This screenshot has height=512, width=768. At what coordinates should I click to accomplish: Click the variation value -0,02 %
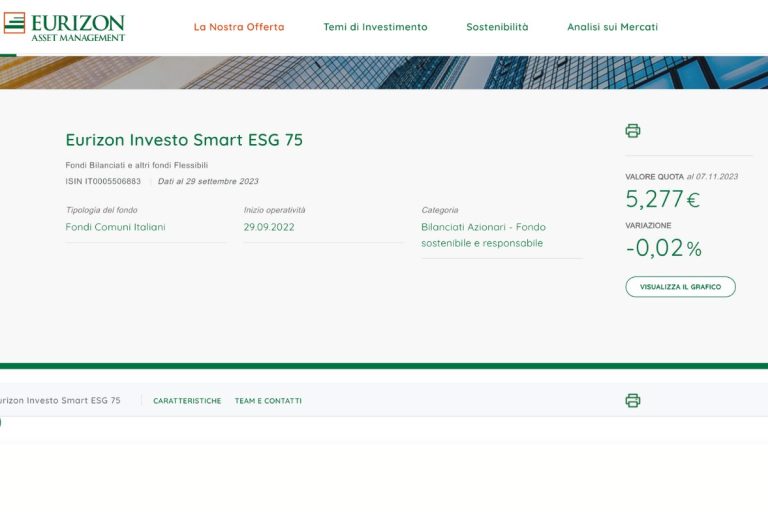tap(664, 248)
